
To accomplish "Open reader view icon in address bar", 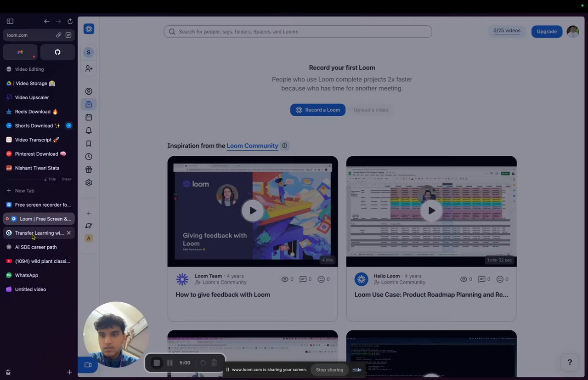I will pos(68,35).
